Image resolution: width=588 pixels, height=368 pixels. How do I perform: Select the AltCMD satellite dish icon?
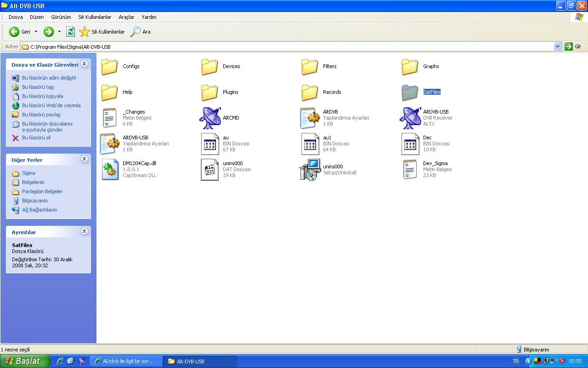click(210, 118)
